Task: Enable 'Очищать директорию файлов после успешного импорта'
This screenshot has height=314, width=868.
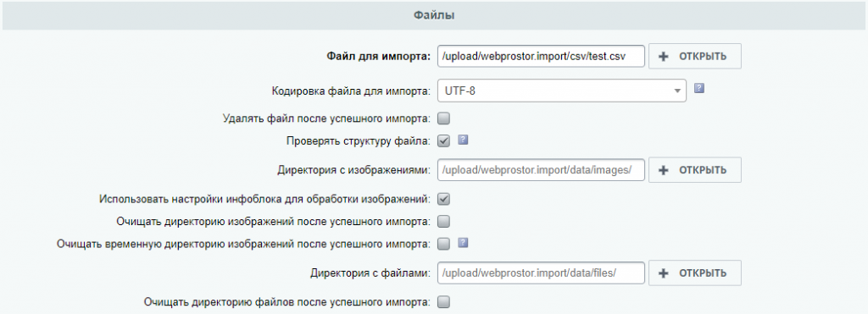Action: (444, 302)
